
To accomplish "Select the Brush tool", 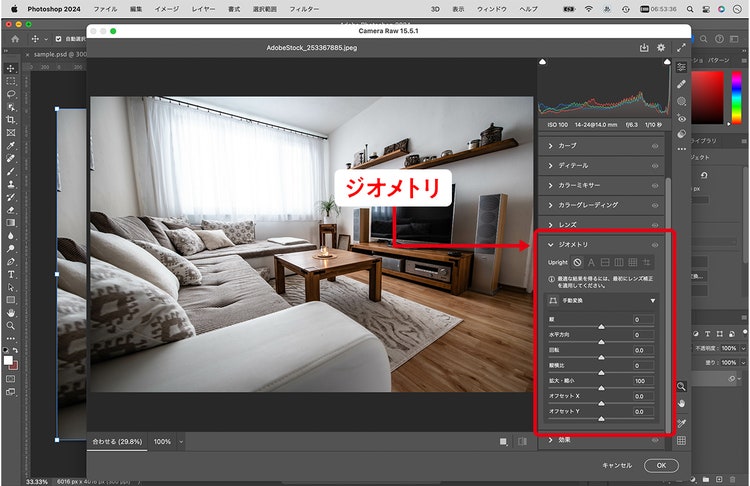I will (11, 171).
